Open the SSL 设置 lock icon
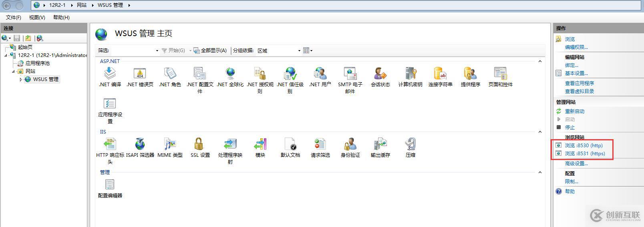The width and height of the screenshot is (644, 227). [x=199, y=144]
